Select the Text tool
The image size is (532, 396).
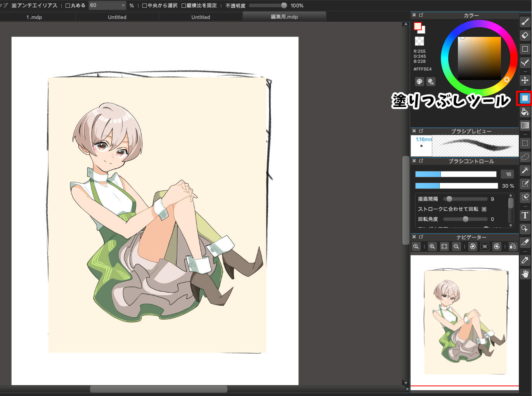pyautogui.click(x=525, y=215)
